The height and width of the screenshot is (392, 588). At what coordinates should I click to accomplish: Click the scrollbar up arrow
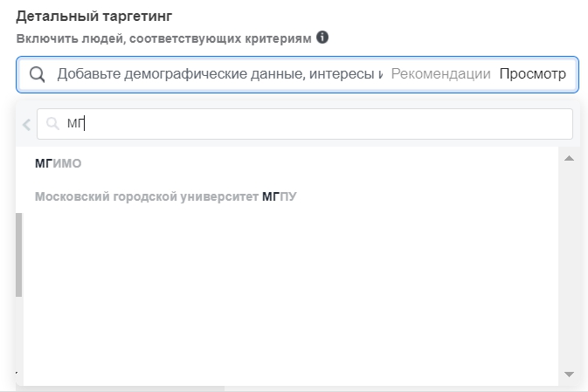pyautogui.click(x=569, y=159)
